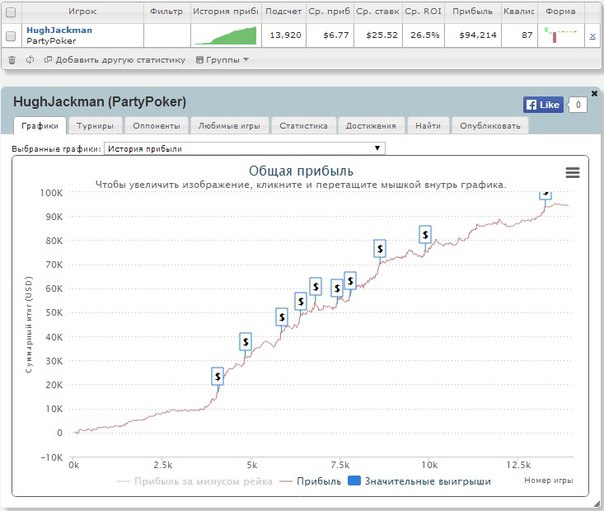Open the chart hamburger menu icon
Screen dimensions: 604x511
click(572, 172)
